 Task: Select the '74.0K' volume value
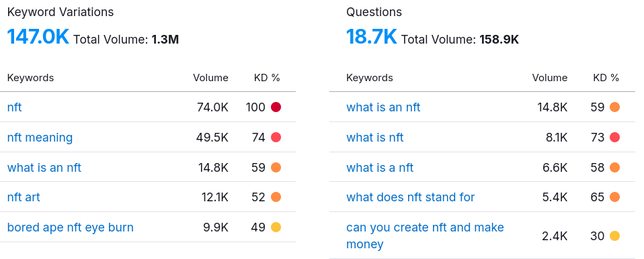coord(212,107)
